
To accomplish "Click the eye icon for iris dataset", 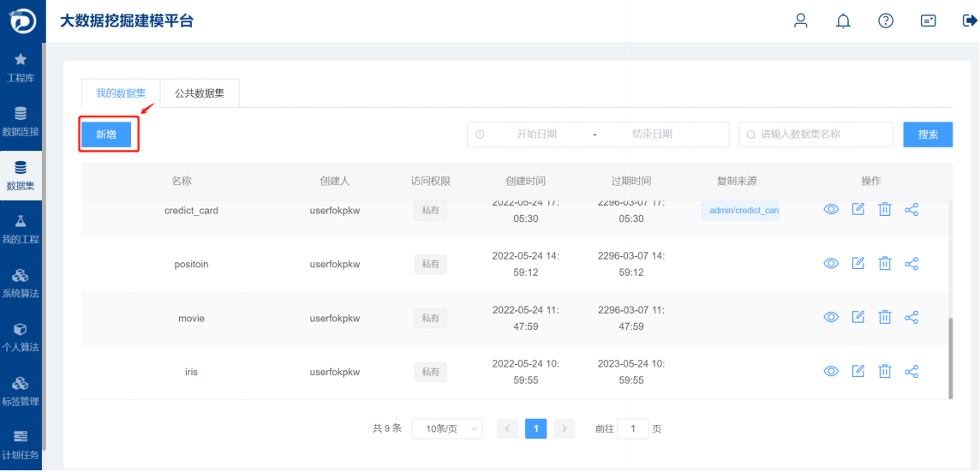I will (831, 372).
